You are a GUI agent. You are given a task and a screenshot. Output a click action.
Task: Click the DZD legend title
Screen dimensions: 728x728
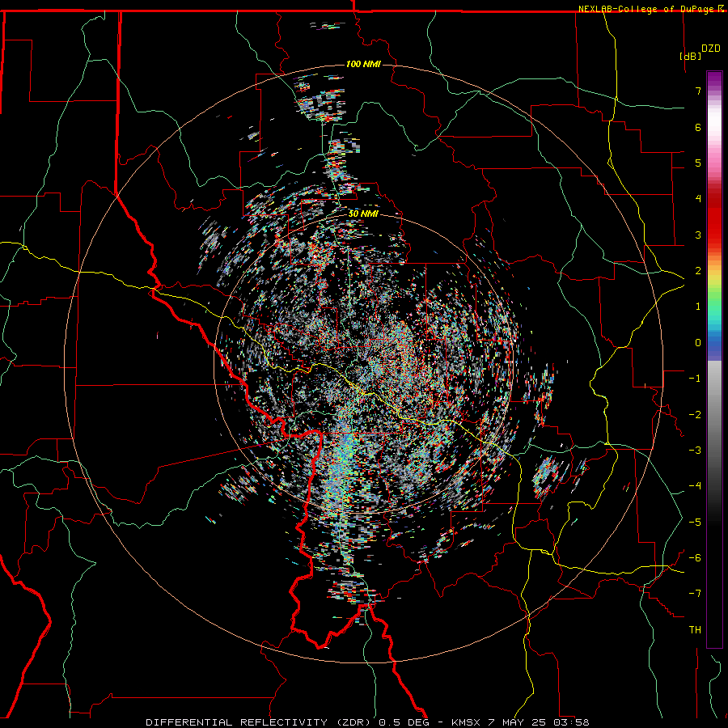tap(711, 49)
